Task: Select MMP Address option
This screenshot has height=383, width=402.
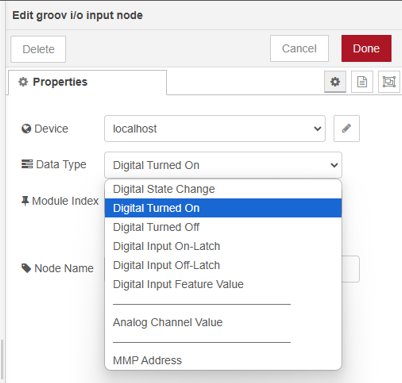Action: [x=223, y=360]
